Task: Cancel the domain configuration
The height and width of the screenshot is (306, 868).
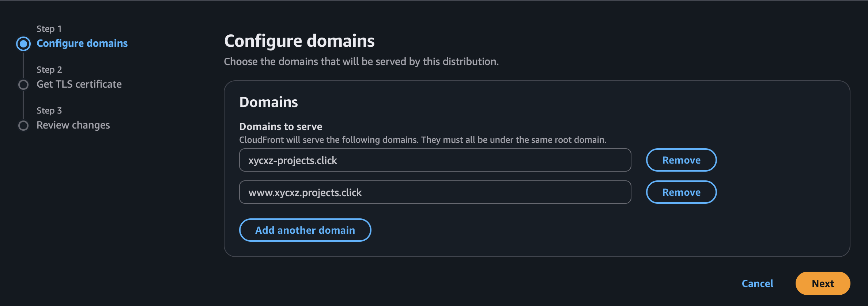Action: (757, 283)
